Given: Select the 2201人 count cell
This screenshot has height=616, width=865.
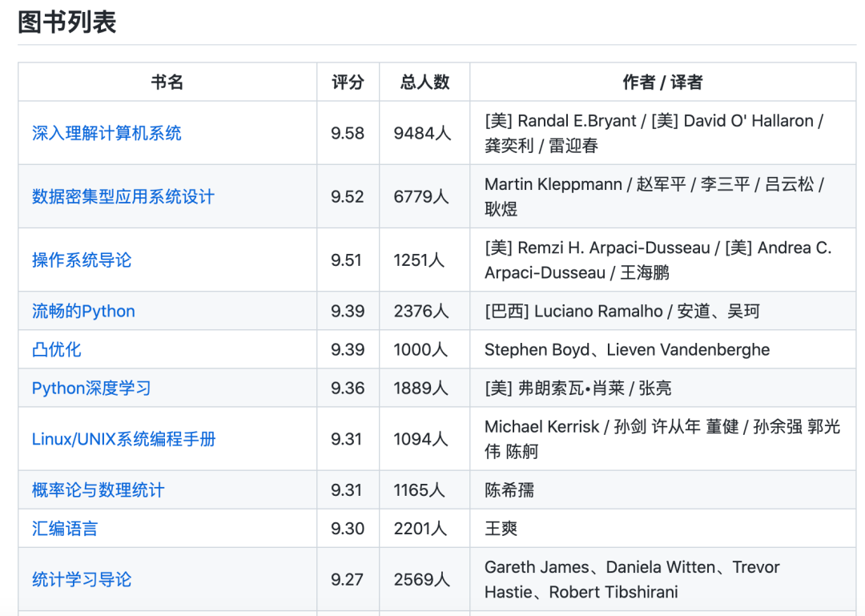Looking at the screenshot, I should coord(424,529).
